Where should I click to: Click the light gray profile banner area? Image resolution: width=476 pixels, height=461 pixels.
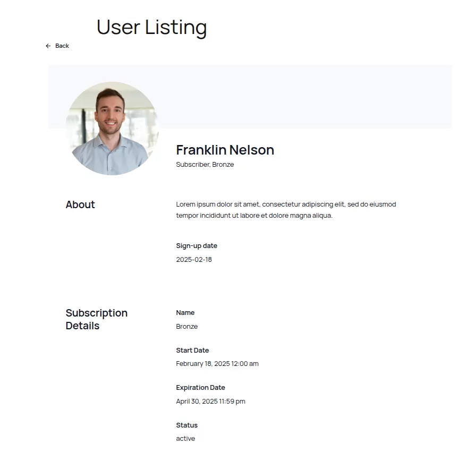[303, 97]
